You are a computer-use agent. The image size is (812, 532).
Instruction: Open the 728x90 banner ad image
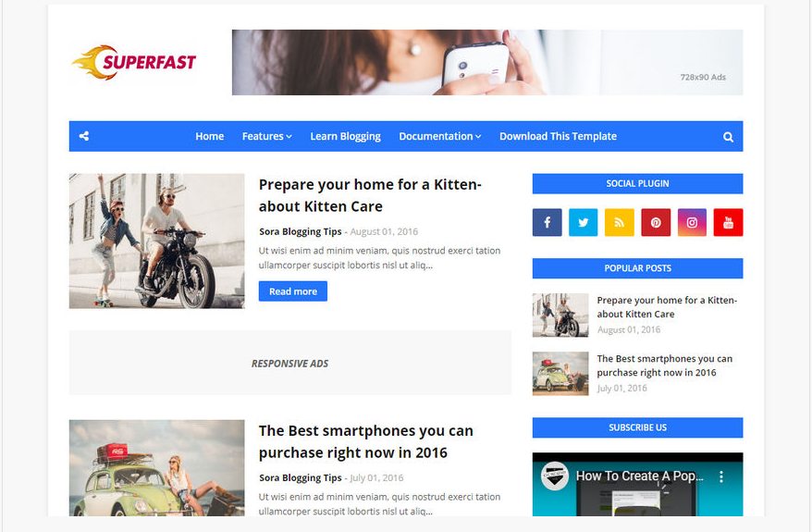pyautogui.click(x=487, y=62)
